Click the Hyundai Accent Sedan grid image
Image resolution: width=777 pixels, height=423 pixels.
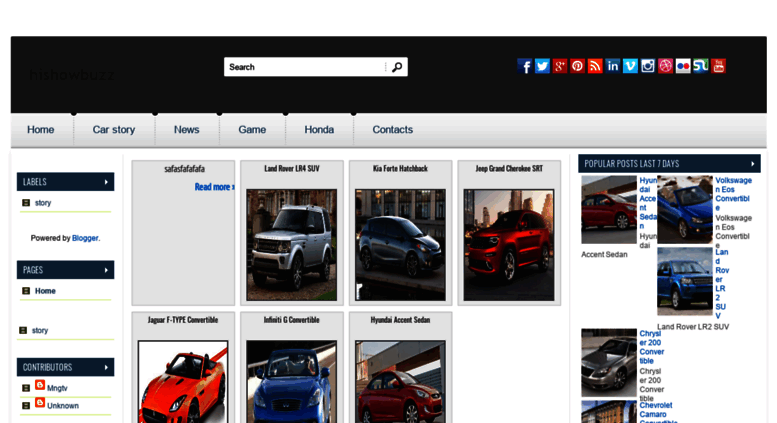(400, 381)
